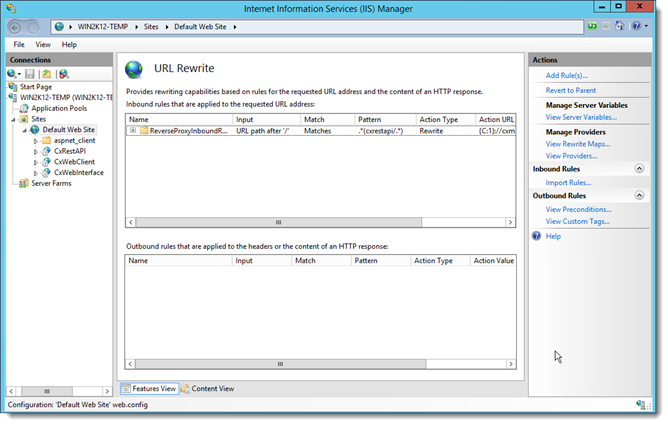Switch to the Features View tab
668x425 pixels.
(149, 388)
